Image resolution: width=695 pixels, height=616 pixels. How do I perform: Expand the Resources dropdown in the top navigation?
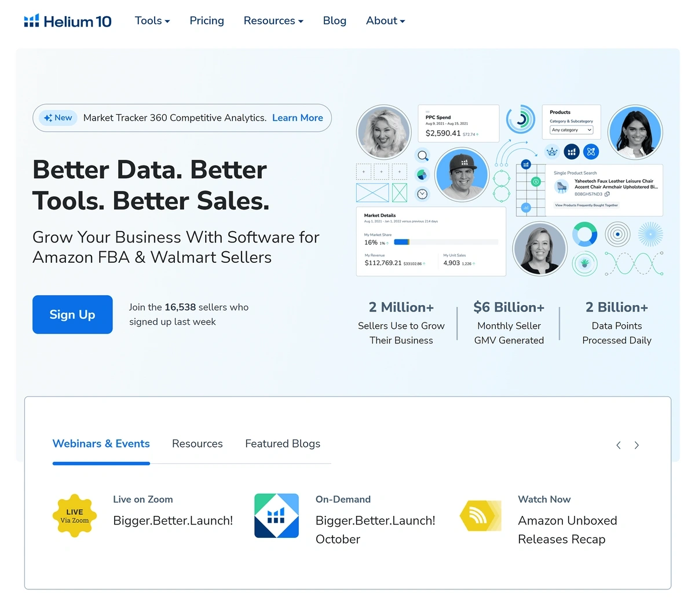click(273, 21)
